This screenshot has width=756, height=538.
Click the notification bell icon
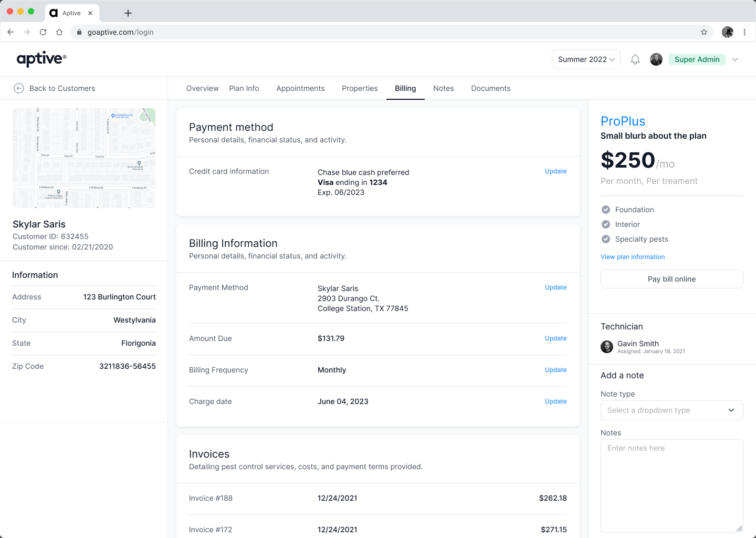[635, 59]
